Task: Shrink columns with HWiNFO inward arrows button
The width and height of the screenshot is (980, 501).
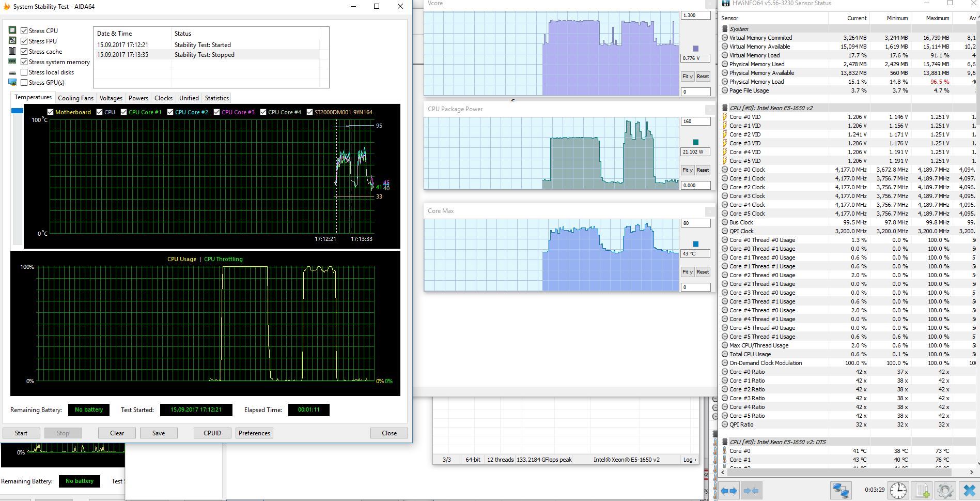Action: [751, 490]
